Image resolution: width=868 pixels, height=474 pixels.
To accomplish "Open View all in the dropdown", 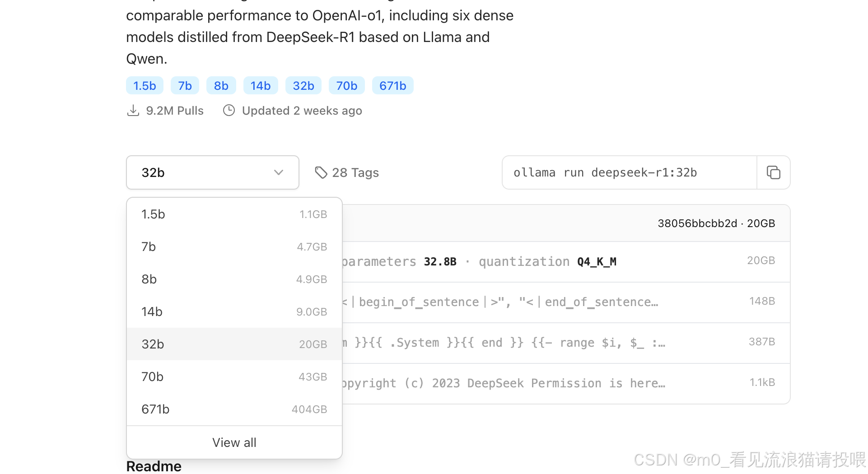I will (234, 442).
